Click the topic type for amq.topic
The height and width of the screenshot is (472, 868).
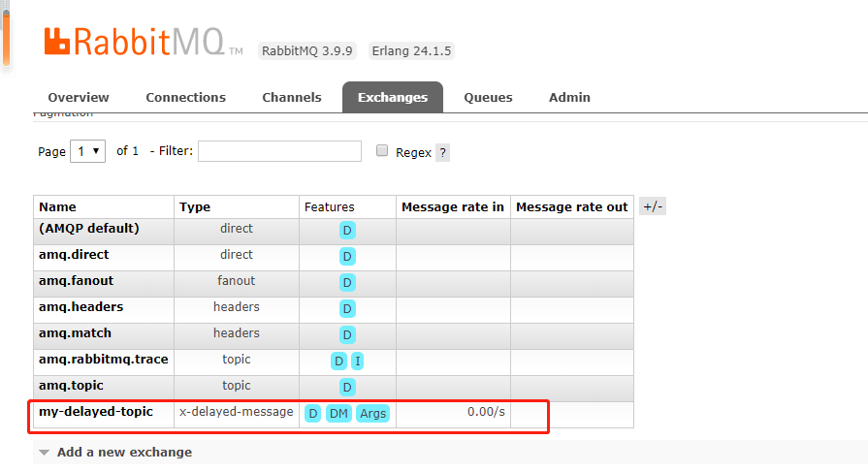point(237,386)
